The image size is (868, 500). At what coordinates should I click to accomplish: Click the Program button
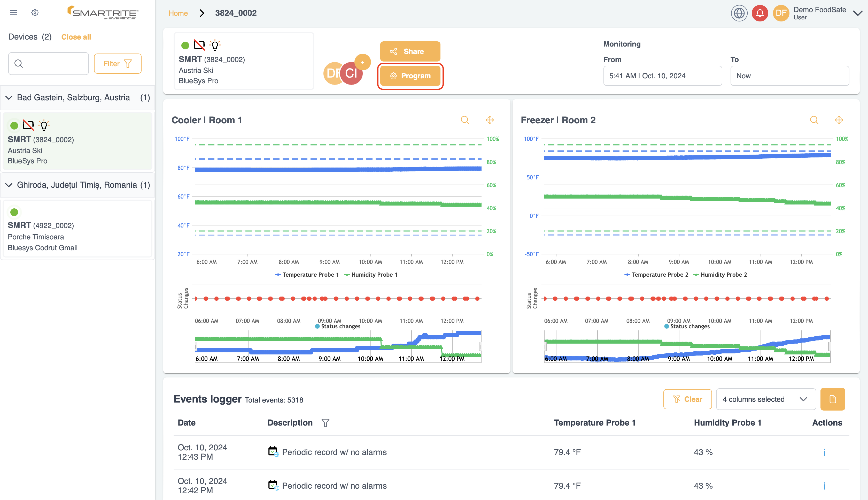tap(410, 76)
